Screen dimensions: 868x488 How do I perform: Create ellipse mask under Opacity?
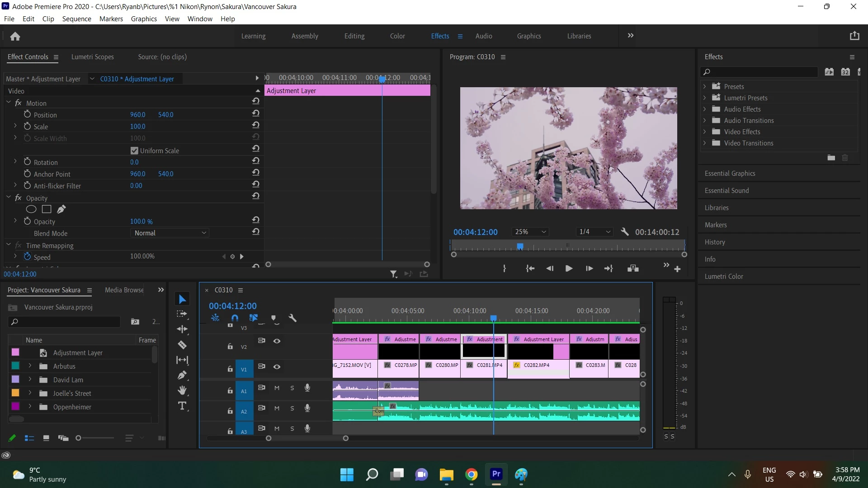(x=31, y=209)
